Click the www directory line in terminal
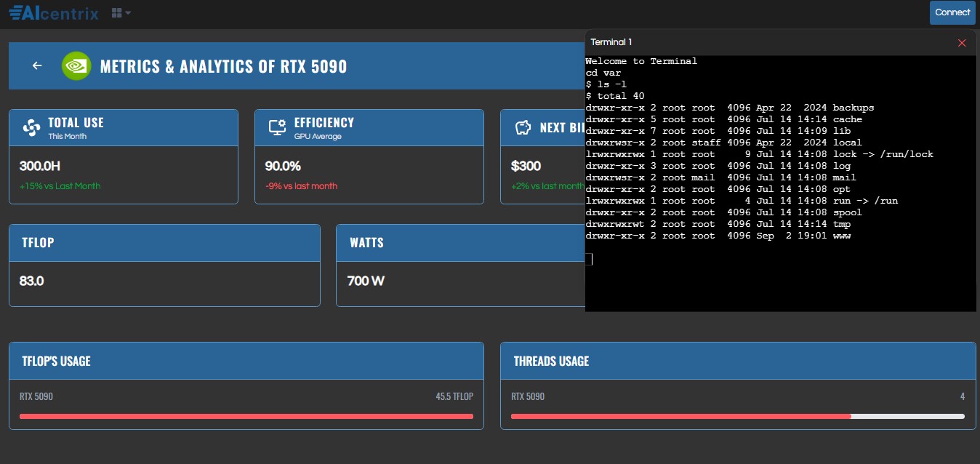Image resolution: width=980 pixels, height=464 pixels. pyautogui.click(x=718, y=236)
